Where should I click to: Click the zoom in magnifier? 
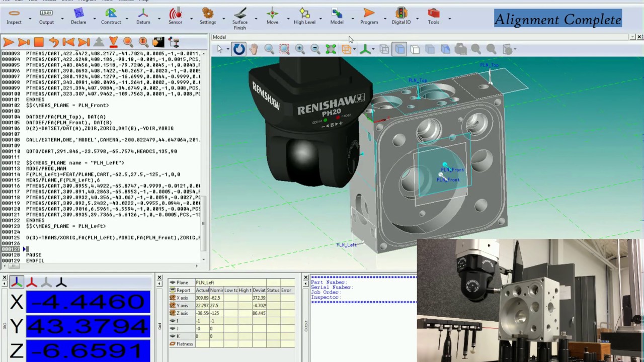point(300,49)
